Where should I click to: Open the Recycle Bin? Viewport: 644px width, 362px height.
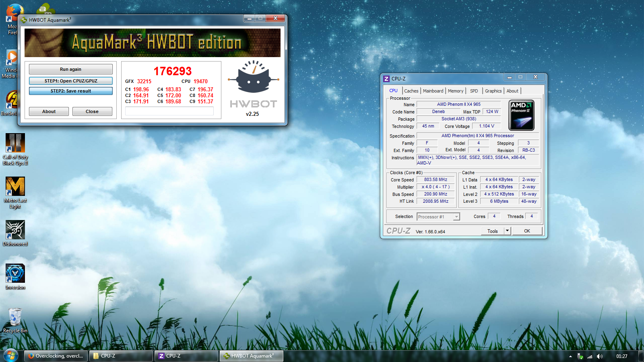click(15, 320)
